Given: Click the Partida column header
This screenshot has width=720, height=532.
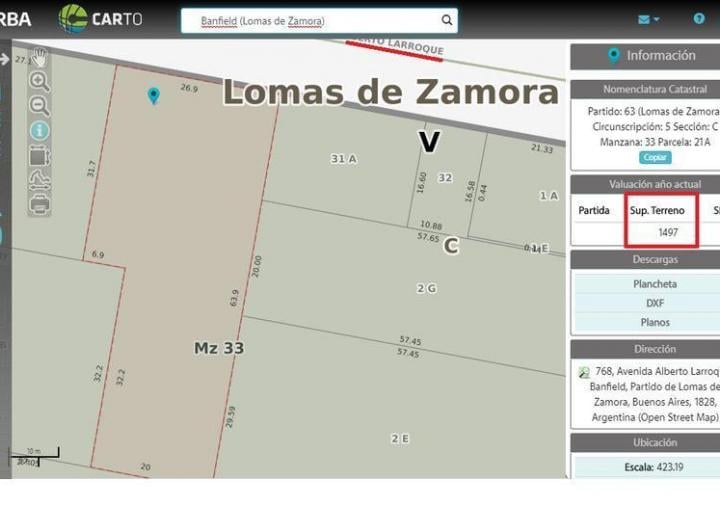Looking at the screenshot, I should coord(594,210).
